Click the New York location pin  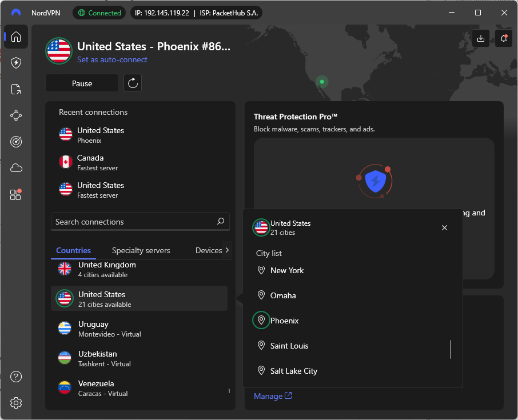coord(261,270)
